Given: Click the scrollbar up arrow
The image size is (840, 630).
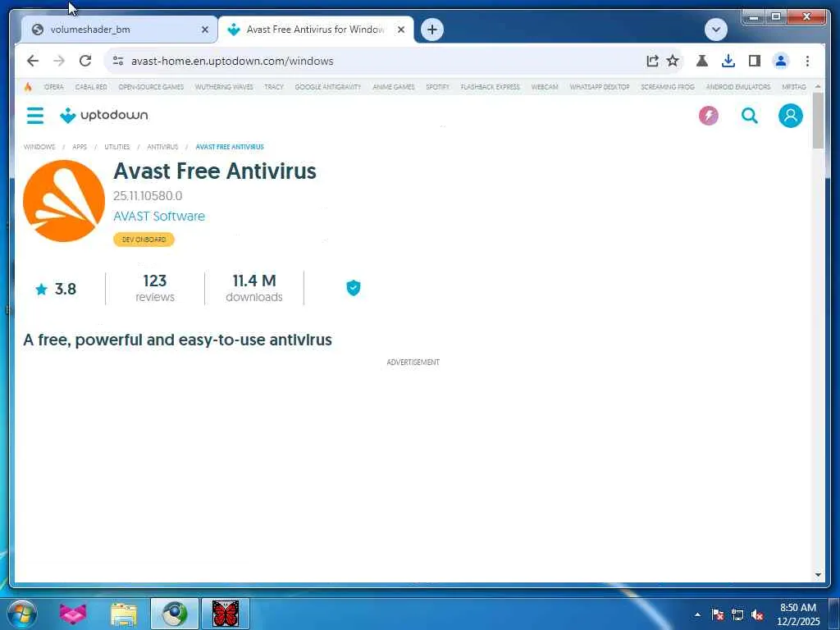Looking at the screenshot, I should coord(818,86).
